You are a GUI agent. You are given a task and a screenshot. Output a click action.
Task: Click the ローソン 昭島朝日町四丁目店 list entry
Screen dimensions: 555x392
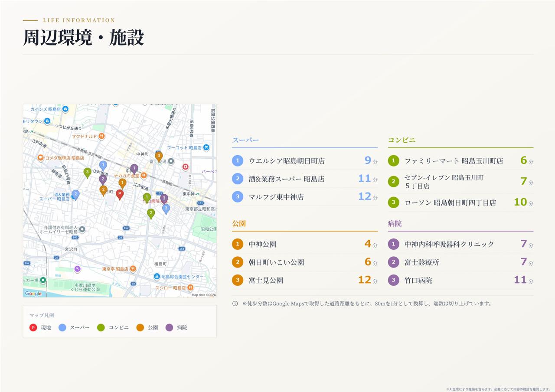point(460,203)
